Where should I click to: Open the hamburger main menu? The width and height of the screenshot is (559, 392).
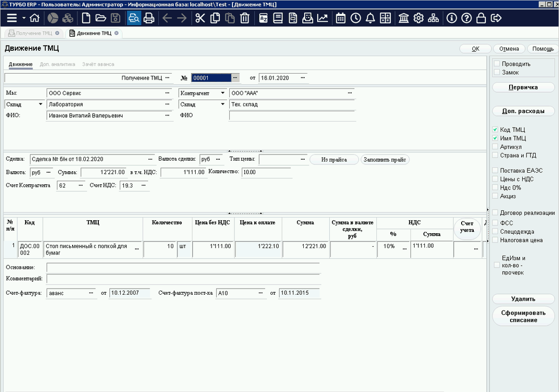[x=13, y=18]
